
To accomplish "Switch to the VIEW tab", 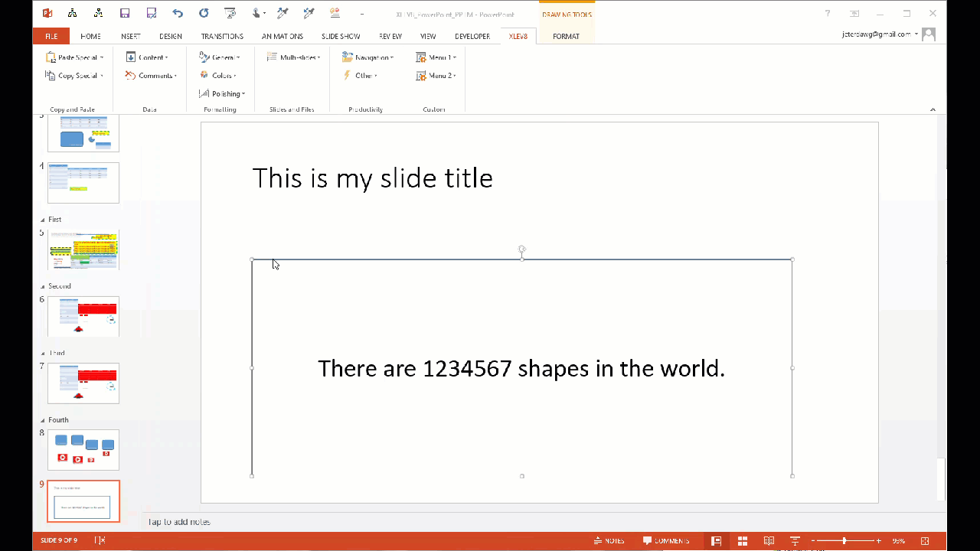I will (428, 36).
